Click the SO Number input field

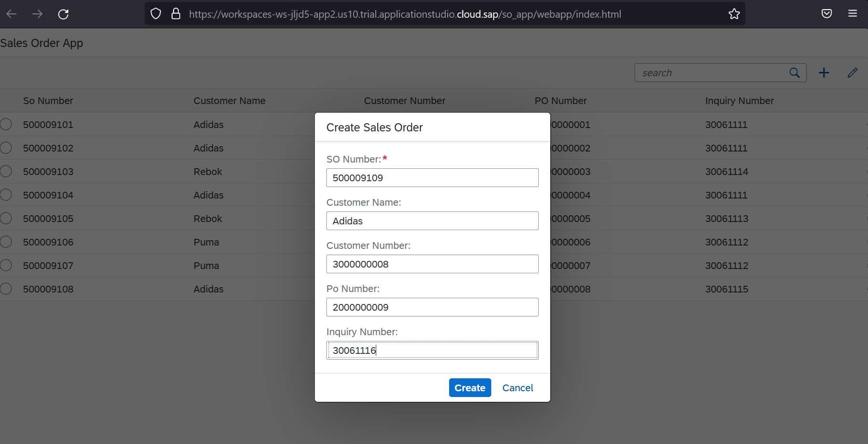[432, 178]
